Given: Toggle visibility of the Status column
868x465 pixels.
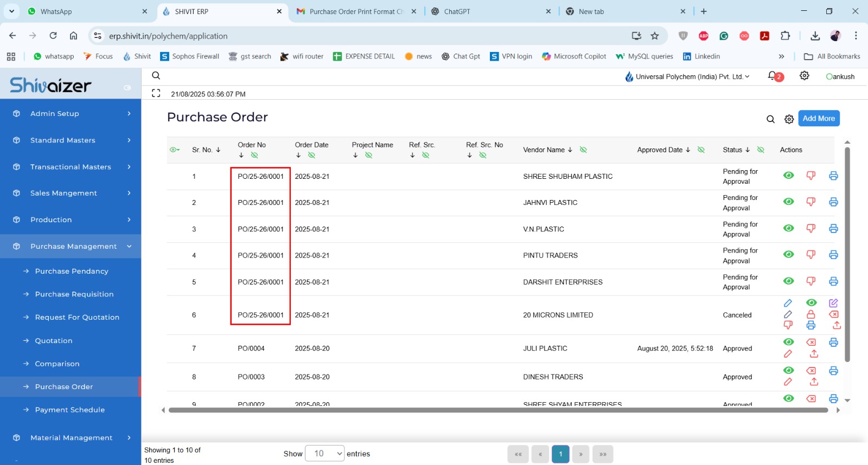Looking at the screenshot, I should [761, 150].
